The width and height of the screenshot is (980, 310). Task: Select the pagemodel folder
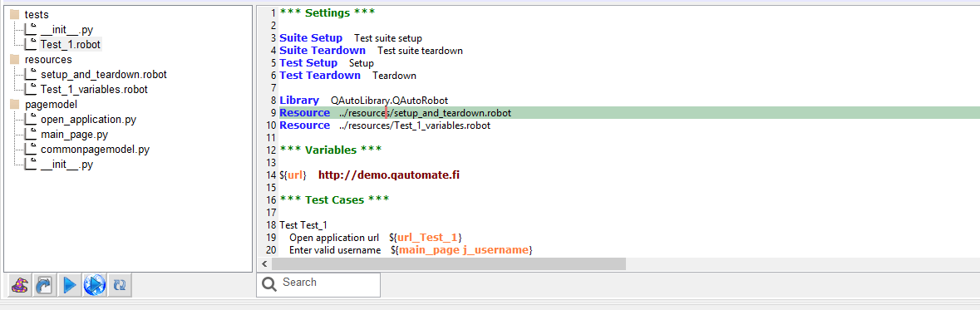pyautogui.click(x=51, y=105)
